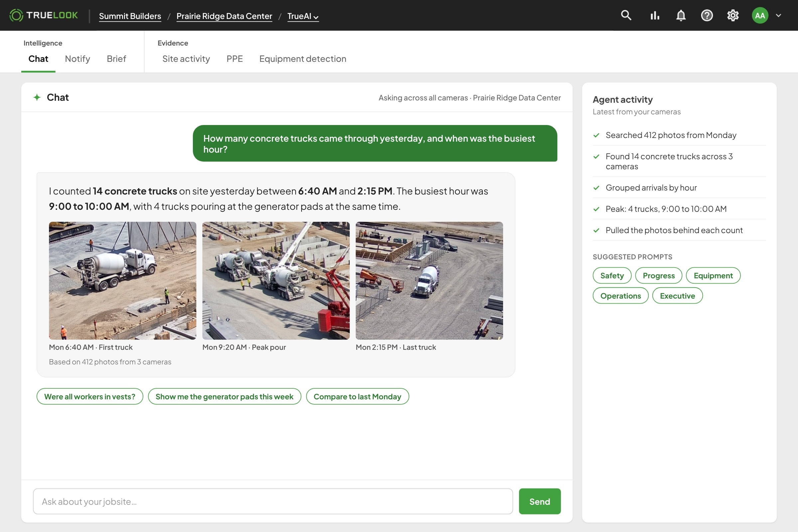This screenshot has width=798, height=532.
Task: Select the Chat tab
Action: 38,59
